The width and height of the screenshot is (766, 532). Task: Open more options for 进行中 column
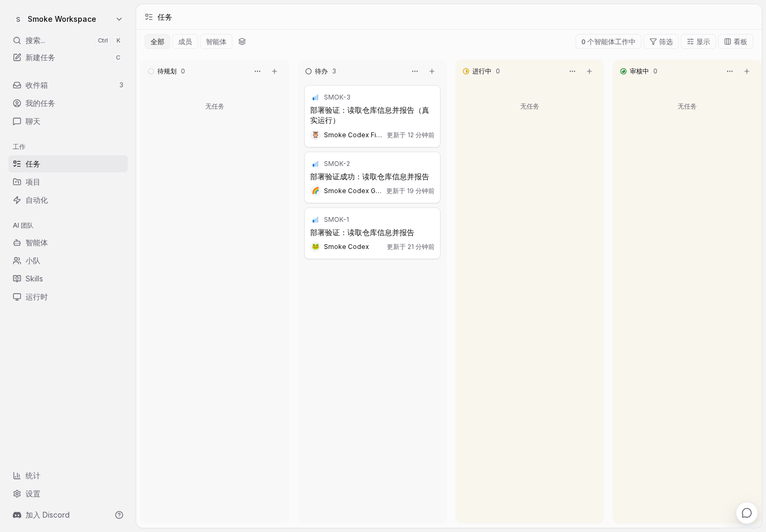(572, 71)
